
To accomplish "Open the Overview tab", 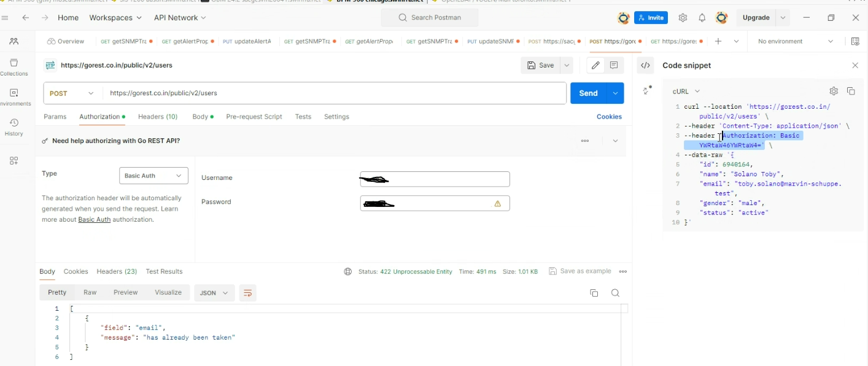I will click(66, 41).
